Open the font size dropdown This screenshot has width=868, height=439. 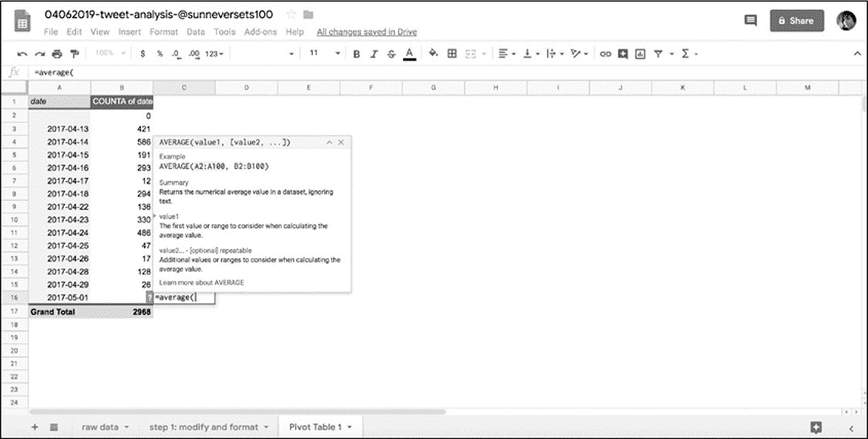(x=325, y=54)
